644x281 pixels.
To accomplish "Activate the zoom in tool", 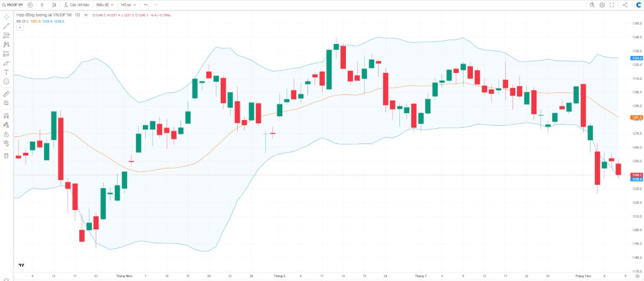I will coord(6,102).
